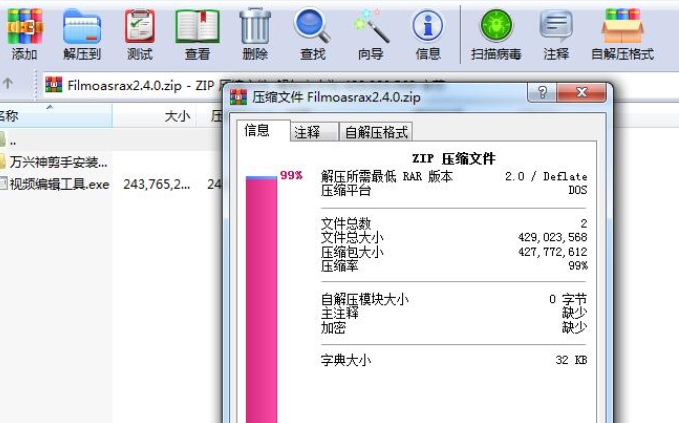
Task: Select the parent folder '..' row
Action: [110, 140]
